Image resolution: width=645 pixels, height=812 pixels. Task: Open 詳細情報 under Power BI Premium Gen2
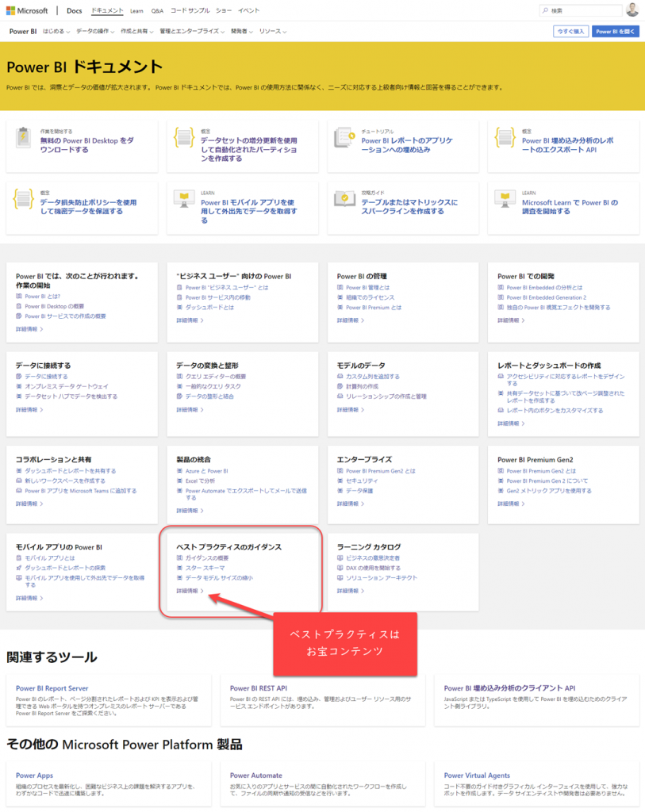[511, 504]
